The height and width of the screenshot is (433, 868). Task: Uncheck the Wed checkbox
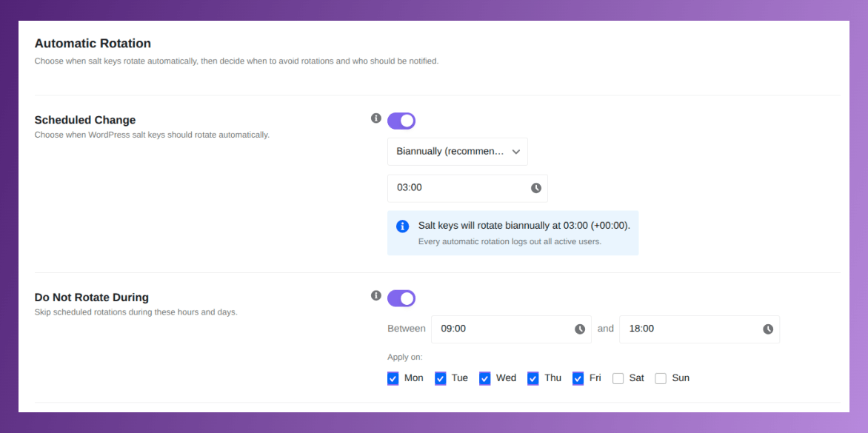(x=485, y=379)
